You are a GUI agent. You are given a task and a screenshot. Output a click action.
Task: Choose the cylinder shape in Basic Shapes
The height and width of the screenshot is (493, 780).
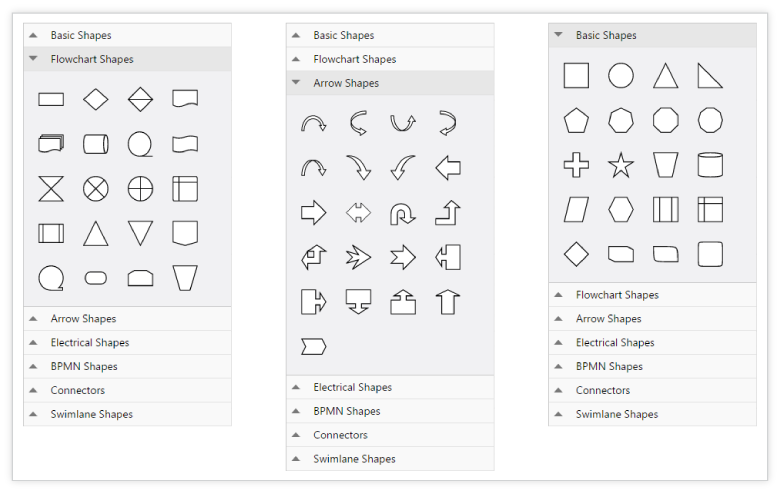710,165
